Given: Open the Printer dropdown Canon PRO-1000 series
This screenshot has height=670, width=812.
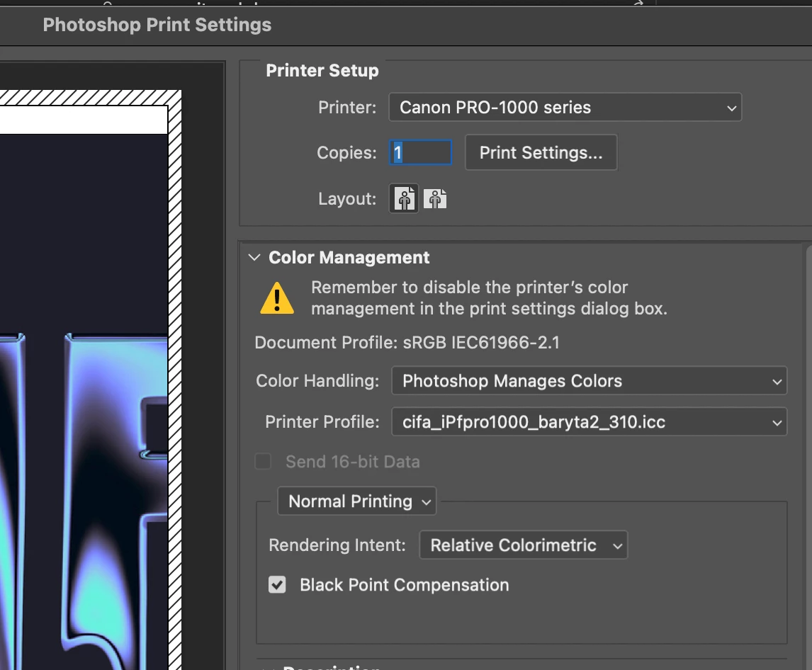Looking at the screenshot, I should (565, 107).
